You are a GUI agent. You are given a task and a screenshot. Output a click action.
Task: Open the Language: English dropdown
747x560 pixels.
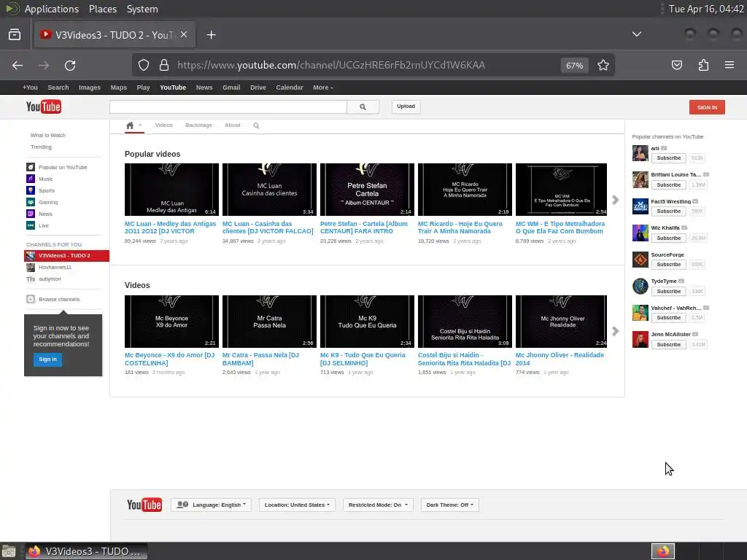tap(212, 505)
